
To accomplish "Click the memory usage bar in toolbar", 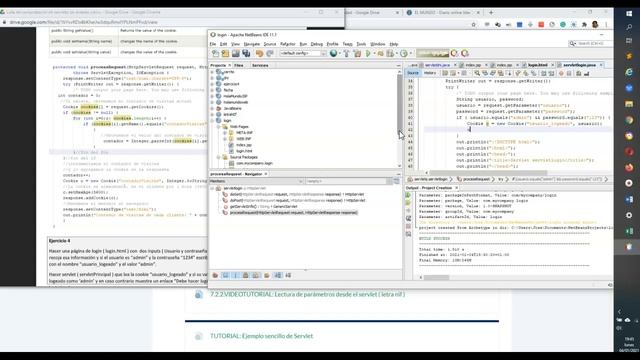I will click(x=432, y=53).
